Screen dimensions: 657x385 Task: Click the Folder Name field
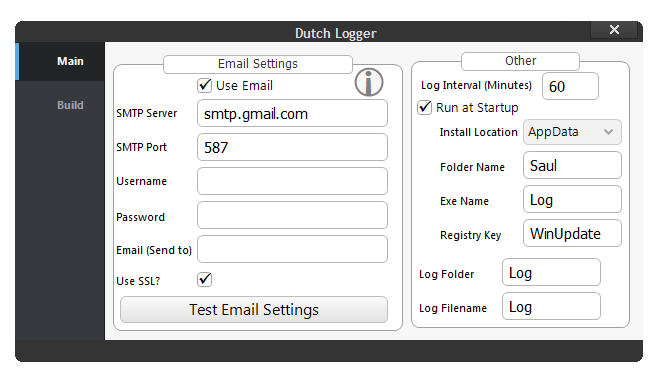coord(572,165)
